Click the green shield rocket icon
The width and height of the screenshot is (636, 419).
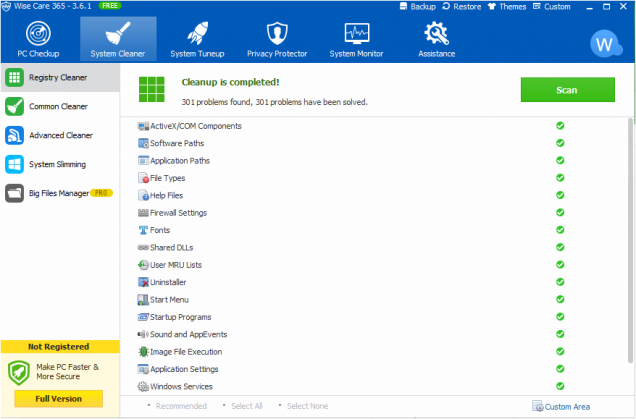pos(19,372)
